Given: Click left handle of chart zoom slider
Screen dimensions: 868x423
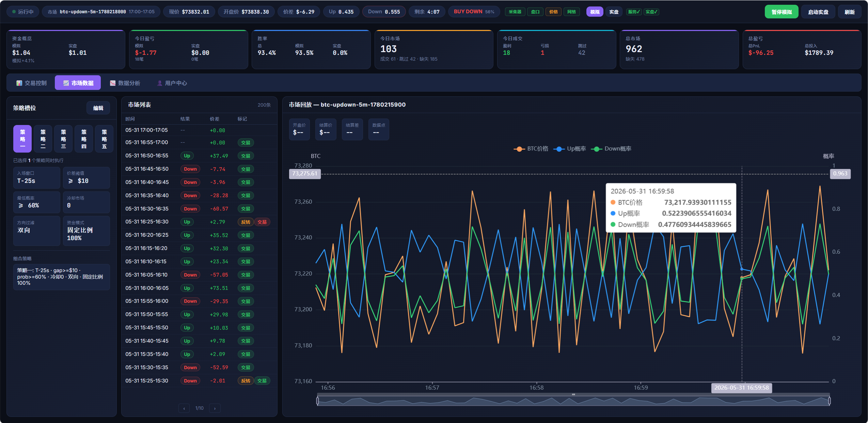Looking at the screenshot, I should coord(317,401).
